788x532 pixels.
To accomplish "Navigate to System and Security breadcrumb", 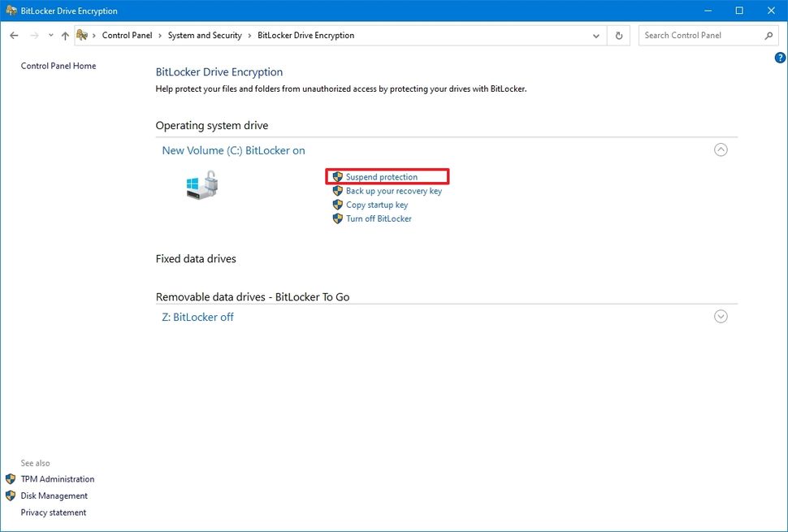I will (x=204, y=36).
